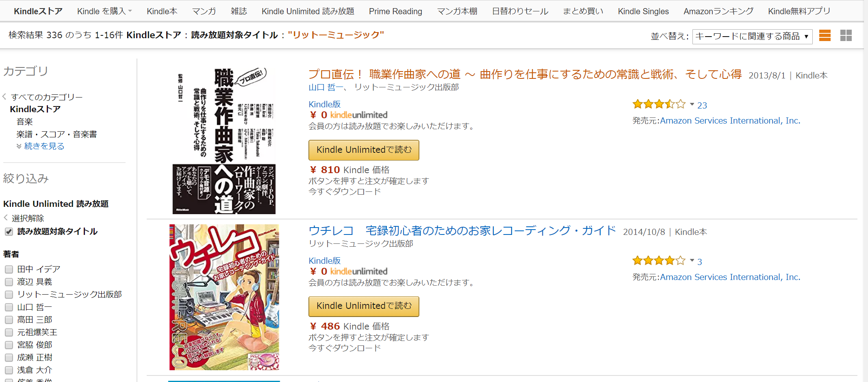Open the Prime Reading tab

pyautogui.click(x=395, y=11)
